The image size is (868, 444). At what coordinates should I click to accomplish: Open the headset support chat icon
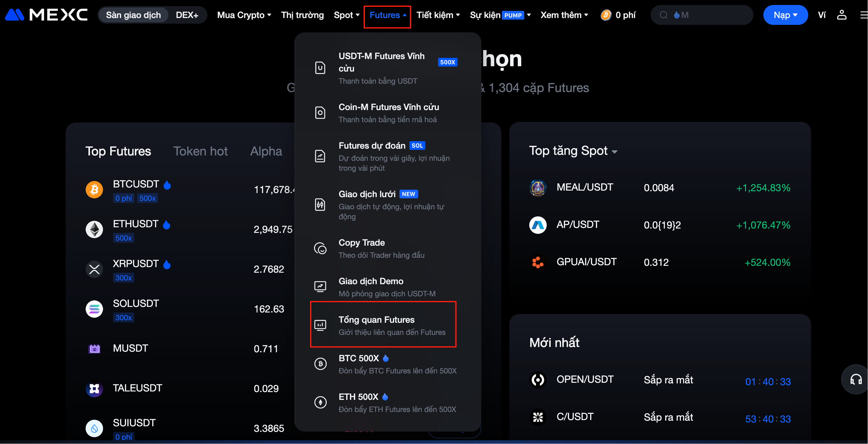(x=856, y=380)
